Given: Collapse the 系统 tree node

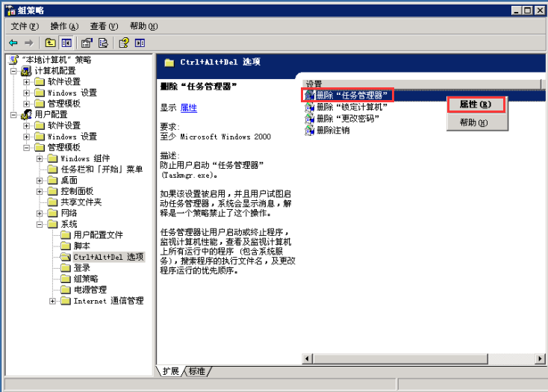Looking at the screenshot, I should pos(40,224).
